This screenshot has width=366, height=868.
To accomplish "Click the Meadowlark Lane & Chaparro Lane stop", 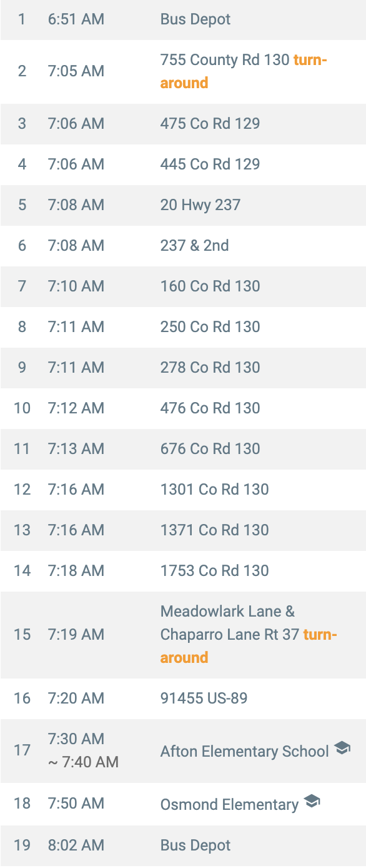I will pyautogui.click(x=183, y=634).
